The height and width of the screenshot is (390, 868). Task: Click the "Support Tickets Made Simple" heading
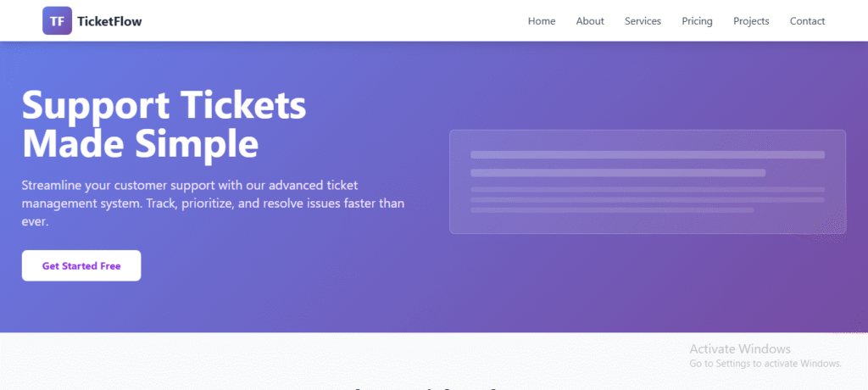[164, 125]
